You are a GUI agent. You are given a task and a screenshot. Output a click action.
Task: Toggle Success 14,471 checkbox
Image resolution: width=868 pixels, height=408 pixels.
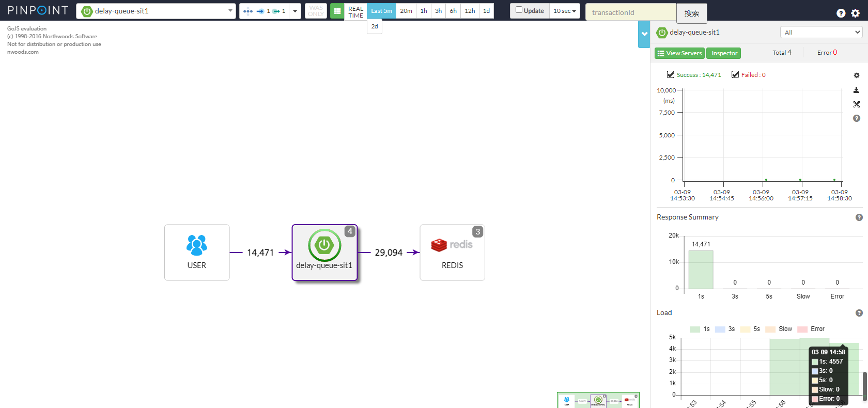671,74
